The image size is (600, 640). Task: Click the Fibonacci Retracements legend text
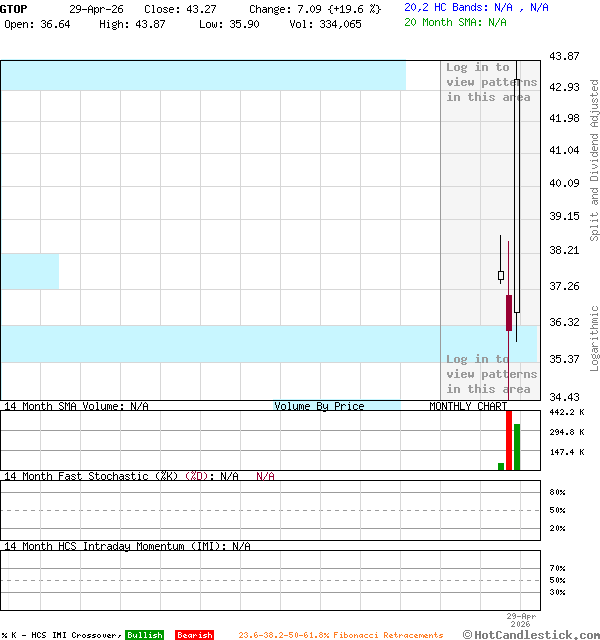pos(340,635)
